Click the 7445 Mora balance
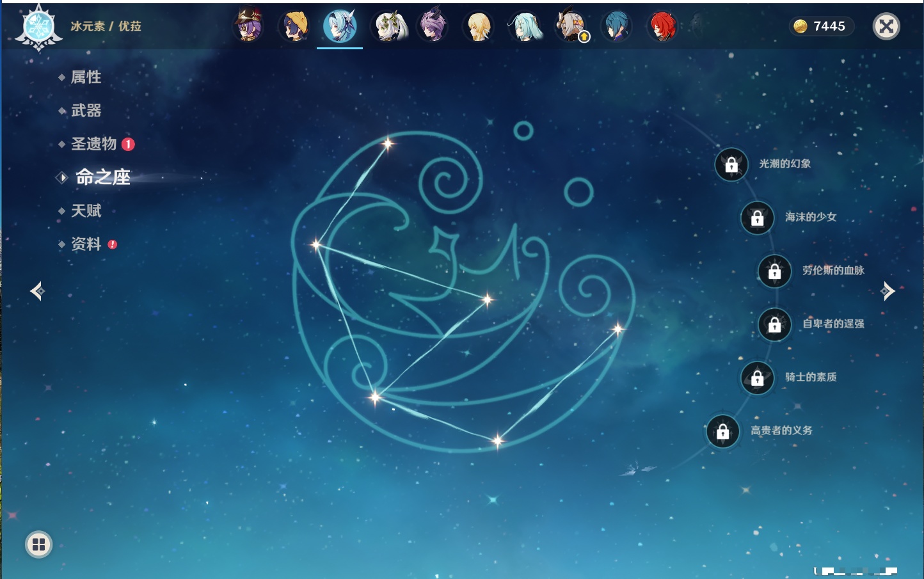Image resolution: width=924 pixels, height=579 pixels. 829,26
